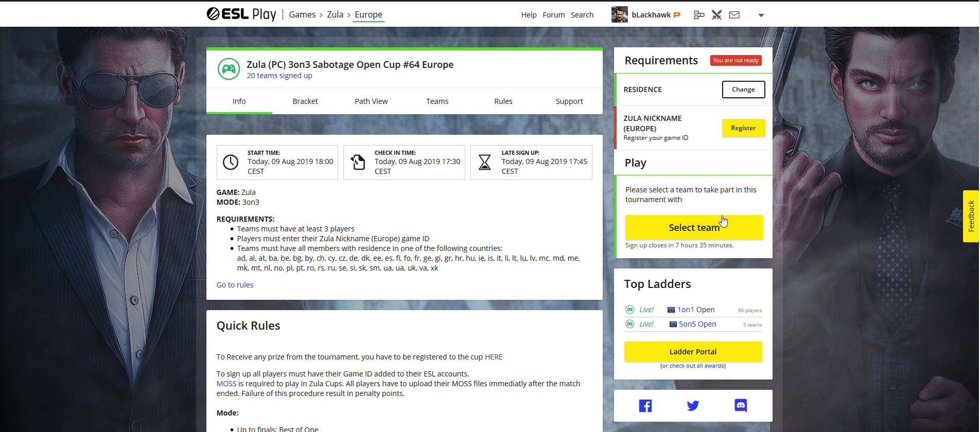Open the 1on1 Open ladder

(696, 310)
